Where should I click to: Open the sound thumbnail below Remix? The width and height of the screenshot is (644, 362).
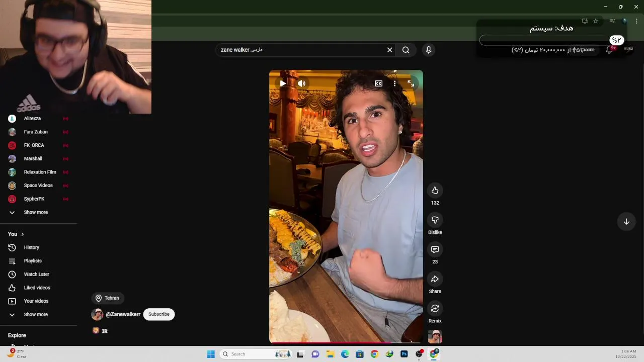435,336
